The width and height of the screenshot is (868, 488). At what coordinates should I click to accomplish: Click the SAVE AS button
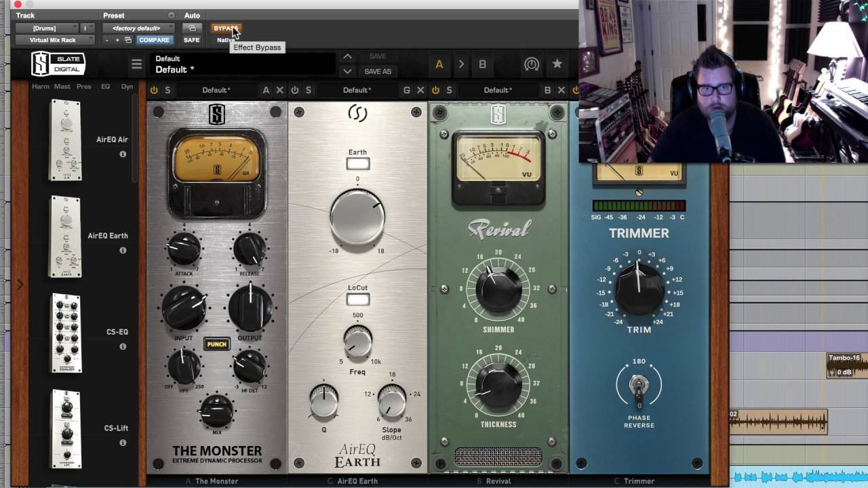(378, 71)
